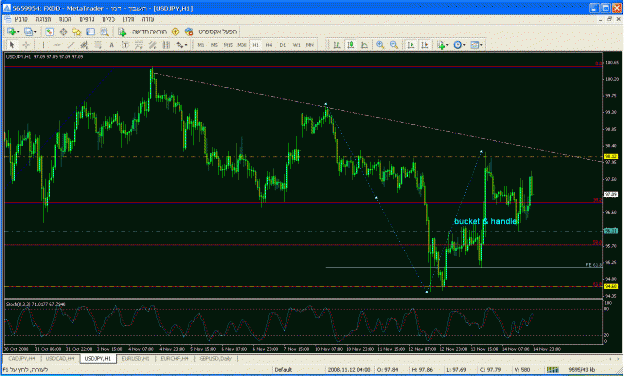The height and width of the screenshot is (376, 625).
Task: Toggle the Market Watch window icon
Action: coord(49,31)
